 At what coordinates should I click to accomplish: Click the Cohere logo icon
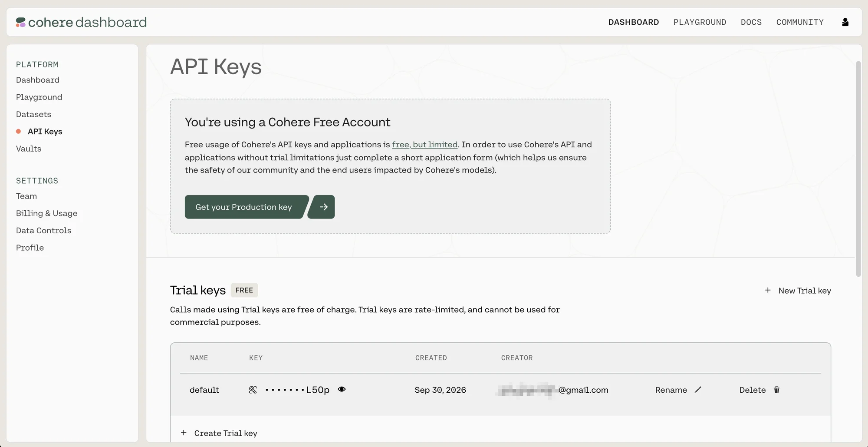point(21,22)
